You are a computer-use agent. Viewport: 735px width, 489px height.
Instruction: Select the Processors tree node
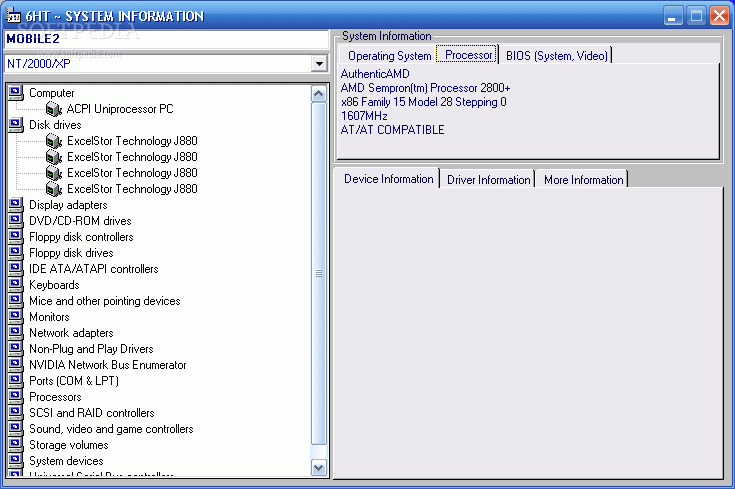55,397
